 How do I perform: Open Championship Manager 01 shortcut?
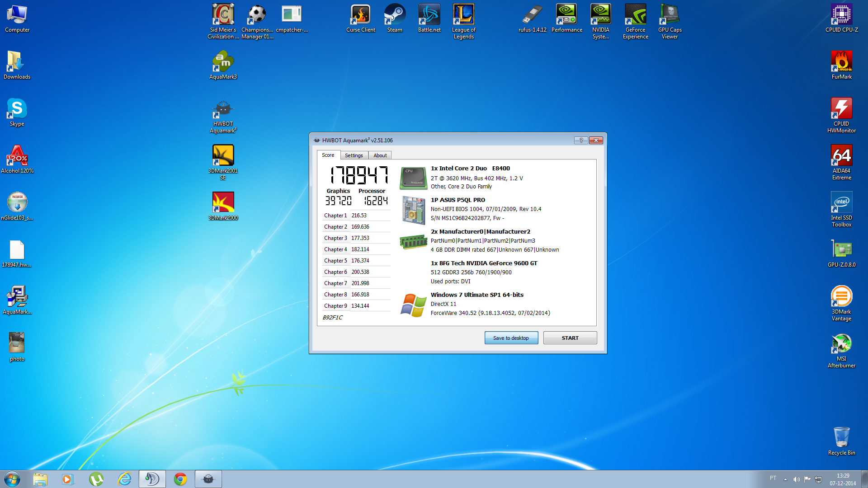[x=257, y=22]
